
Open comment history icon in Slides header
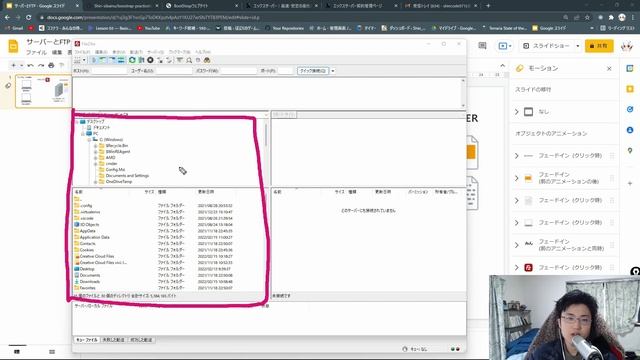click(482, 46)
